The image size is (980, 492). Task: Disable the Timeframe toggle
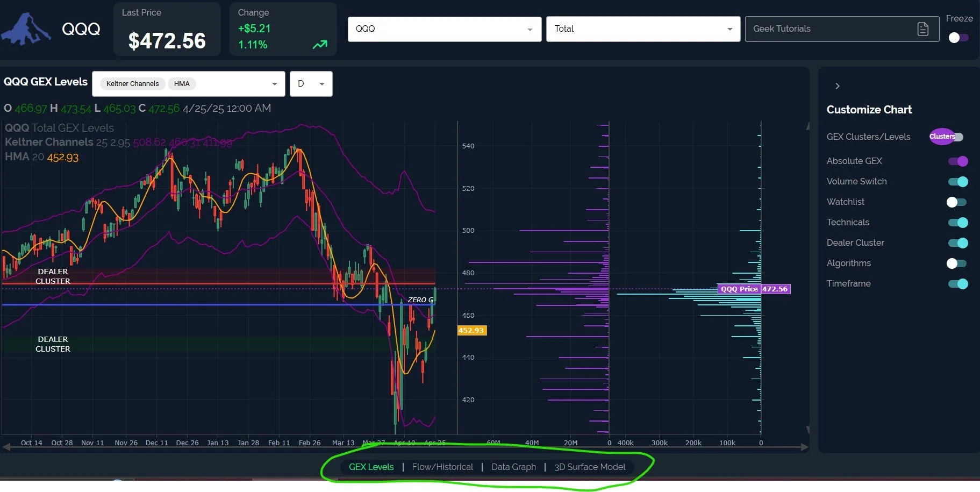tap(958, 284)
